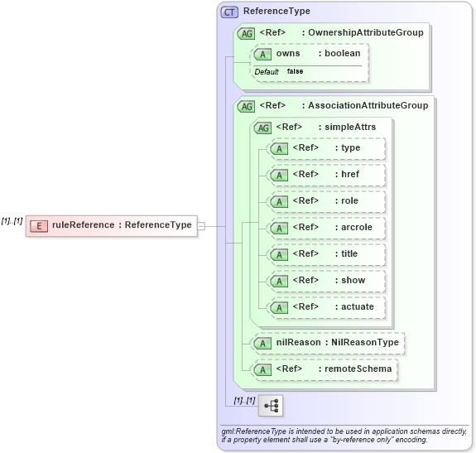Click the AG icon of AssociationAttributeGroup

coord(246,107)
